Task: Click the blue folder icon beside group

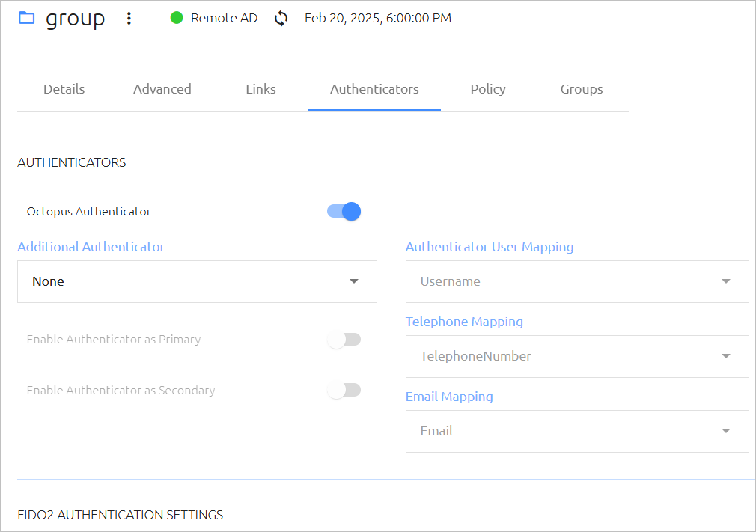Action: point(26,18)
